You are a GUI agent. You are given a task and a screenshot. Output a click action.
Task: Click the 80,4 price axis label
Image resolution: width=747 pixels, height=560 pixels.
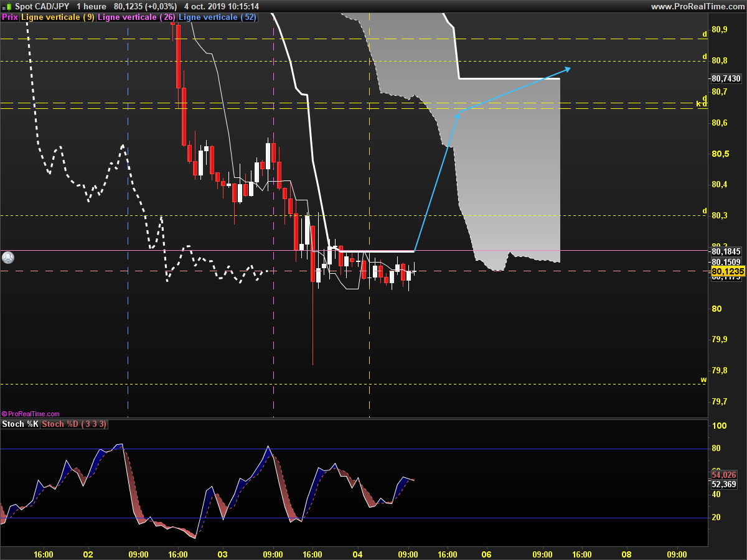click(720, 184)
